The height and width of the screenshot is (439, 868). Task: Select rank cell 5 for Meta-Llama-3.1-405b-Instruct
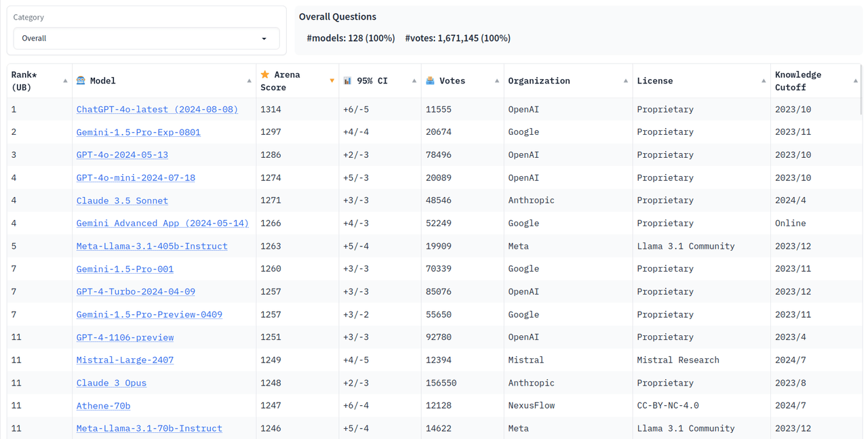(14, 246)
